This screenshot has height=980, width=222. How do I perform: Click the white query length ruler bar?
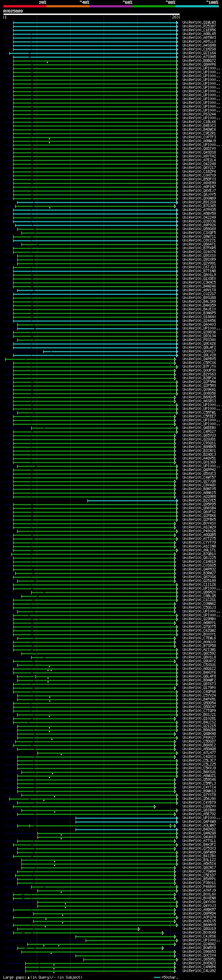[92, 15]
